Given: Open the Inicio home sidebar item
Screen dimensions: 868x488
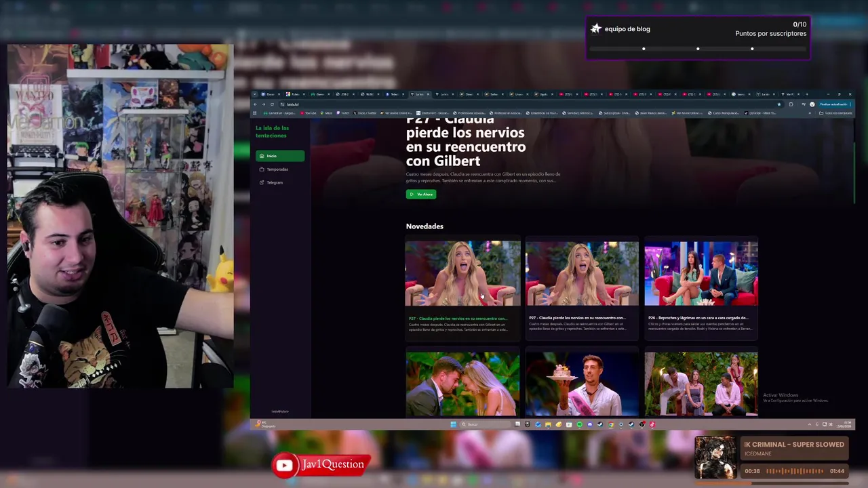Looking at the screenshot, I should coord(279,156).
